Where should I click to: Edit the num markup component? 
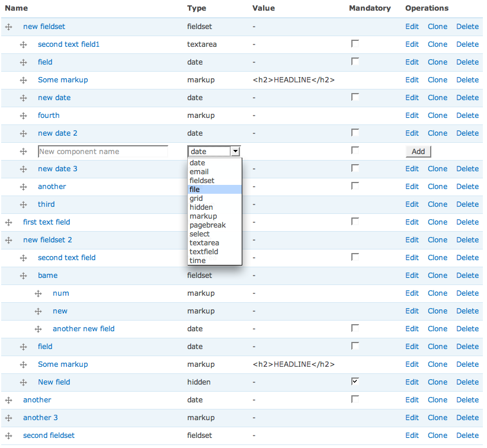click(412, 293)
